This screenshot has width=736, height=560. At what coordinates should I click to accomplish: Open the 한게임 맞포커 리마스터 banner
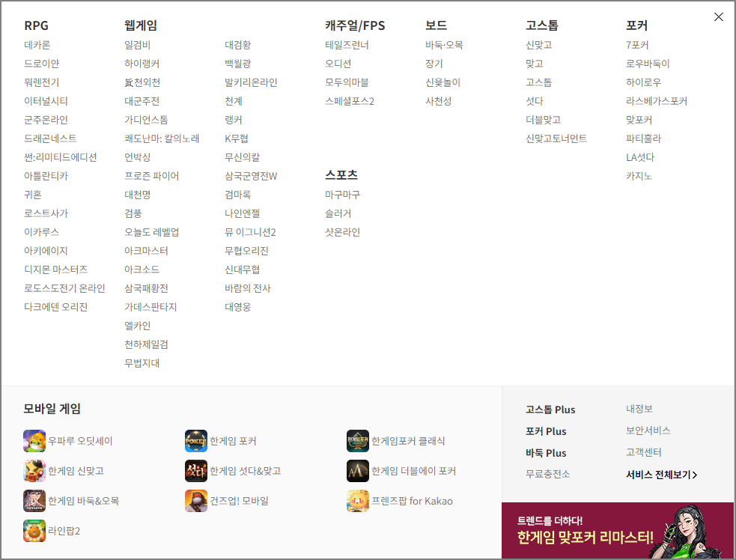click(x=618, y=530)
